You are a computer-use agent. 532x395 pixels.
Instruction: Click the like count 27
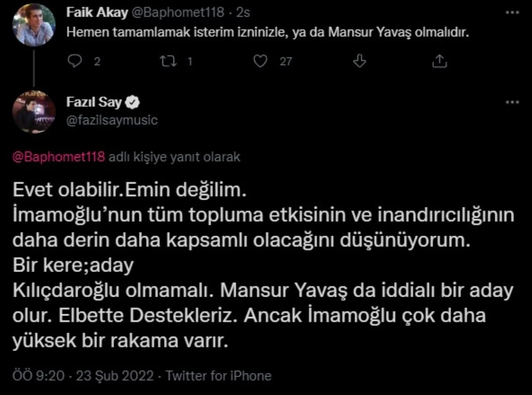click(x=286, y=62)
